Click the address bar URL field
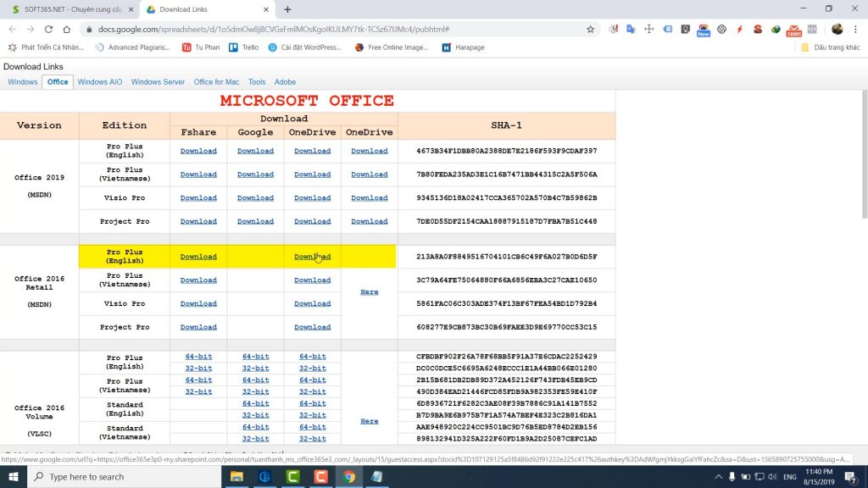The image size is (868, 488). tap(332, 30)
